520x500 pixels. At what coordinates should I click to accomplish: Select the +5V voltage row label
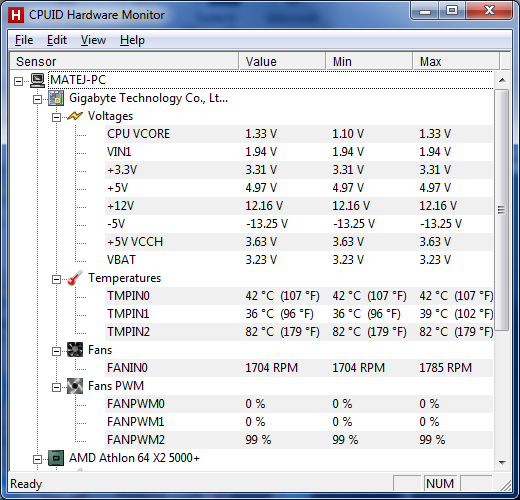coord(117,188)
